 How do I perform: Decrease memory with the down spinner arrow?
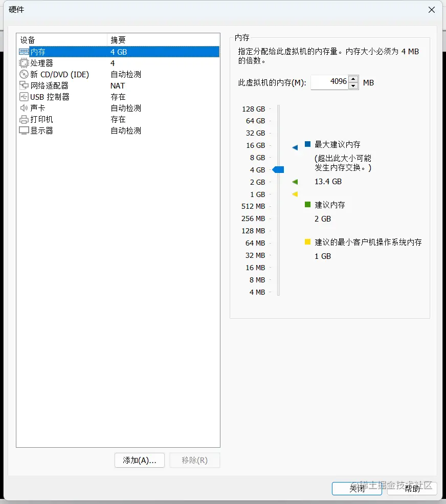pos(353,86)
